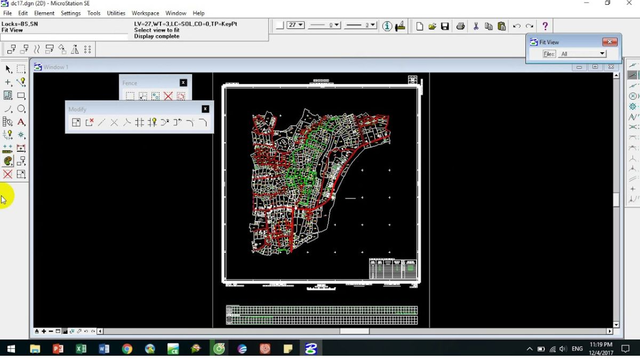Open the Tools menu
640x360 pixels.
coord(93,13)
